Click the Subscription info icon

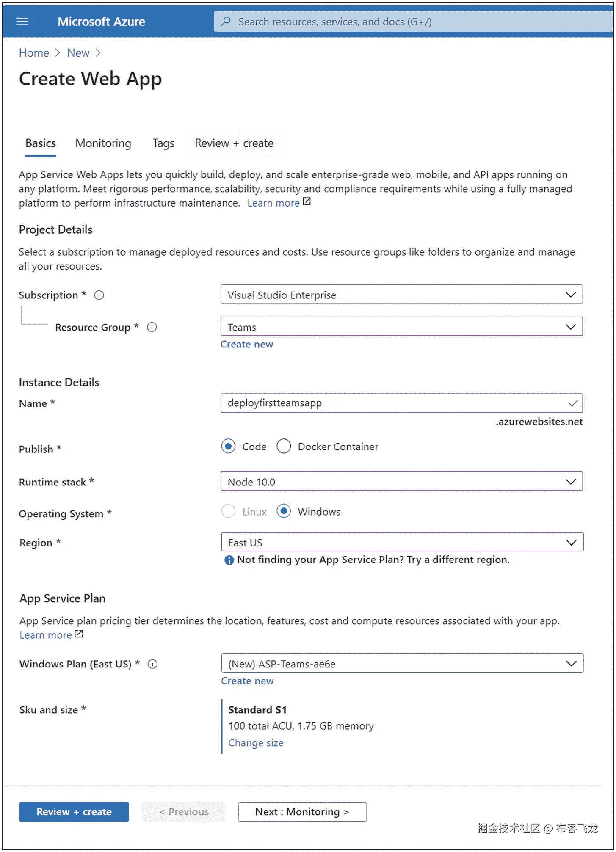tap(99, 295)
